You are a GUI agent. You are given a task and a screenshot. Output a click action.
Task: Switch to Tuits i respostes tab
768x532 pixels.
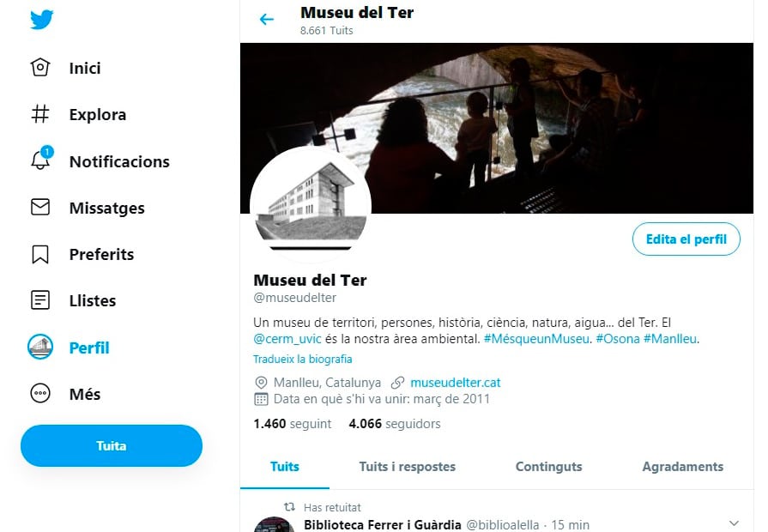tap(407, 467)
